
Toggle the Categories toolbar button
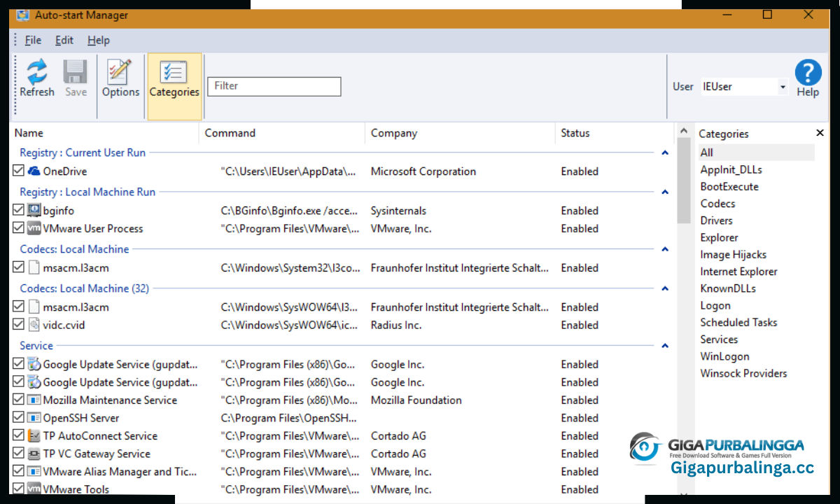[x=174, y=87]
